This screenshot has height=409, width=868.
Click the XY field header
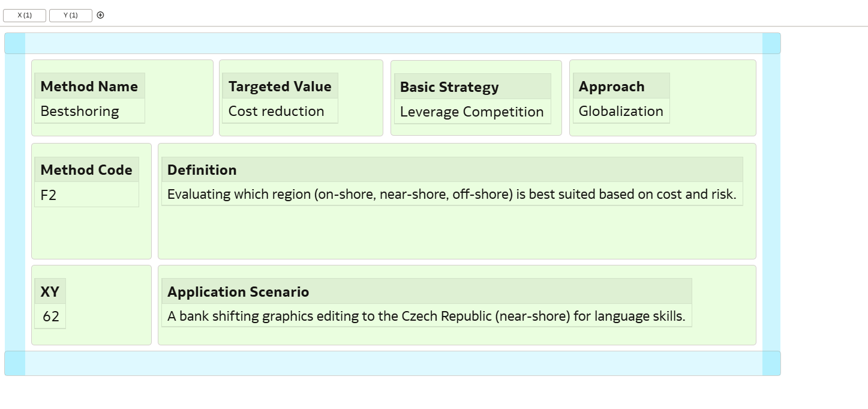(x=50, y=292)
